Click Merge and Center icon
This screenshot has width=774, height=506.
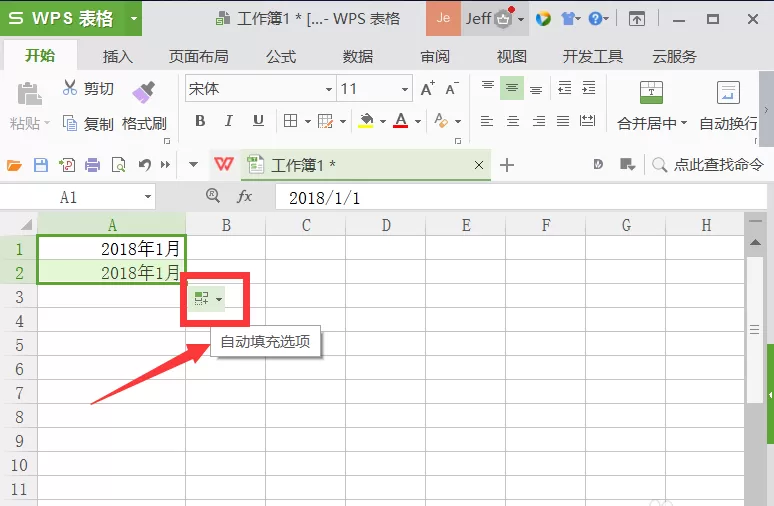click(651, 92)
